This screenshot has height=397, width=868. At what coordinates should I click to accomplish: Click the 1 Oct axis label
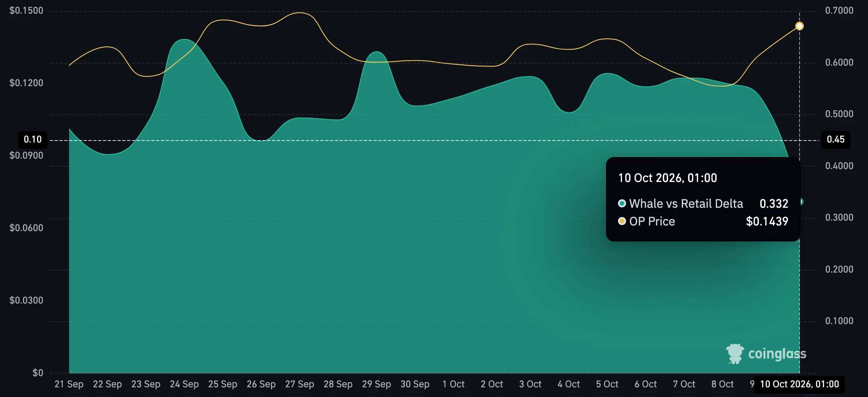point(453,384)
